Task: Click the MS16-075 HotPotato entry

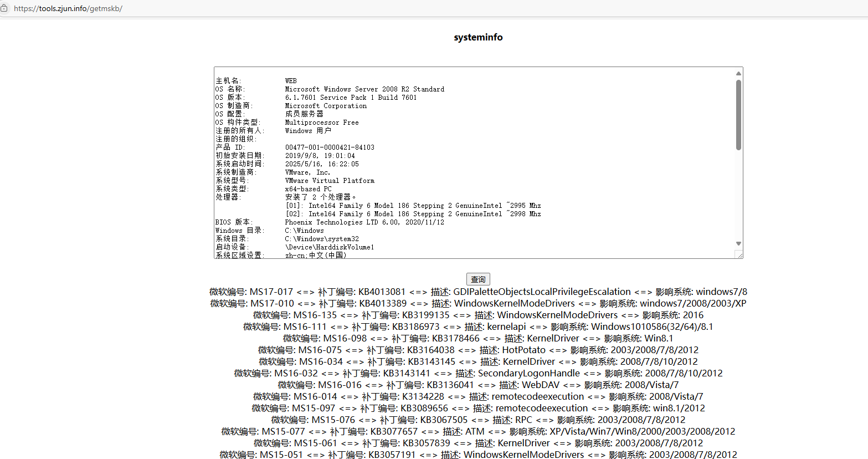Action: [477, 350]
